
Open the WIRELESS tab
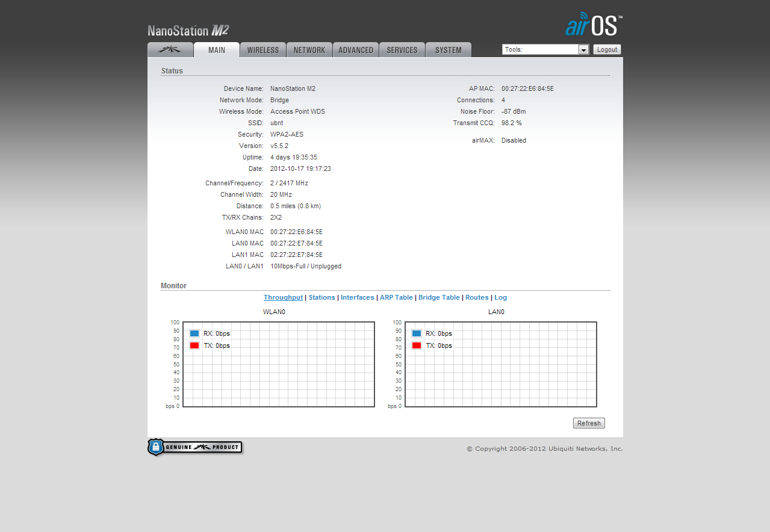pos(263,50)
